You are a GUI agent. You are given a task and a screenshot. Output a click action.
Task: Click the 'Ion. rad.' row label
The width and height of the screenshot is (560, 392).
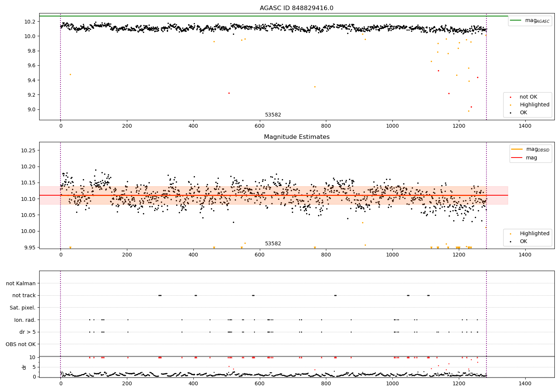click(25, 320)
